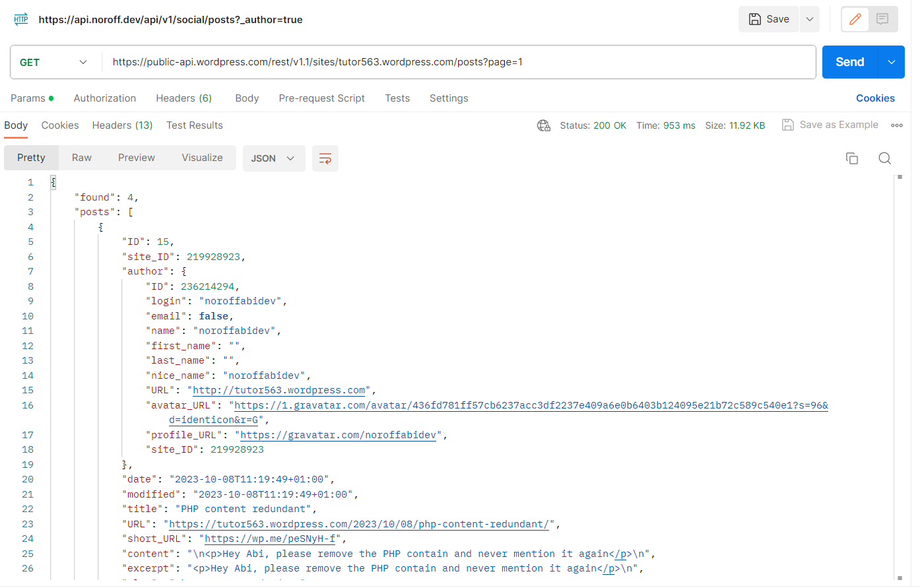
Task: Select the Visualize response view
Action: pyautogui.click(x=202, y=158)
